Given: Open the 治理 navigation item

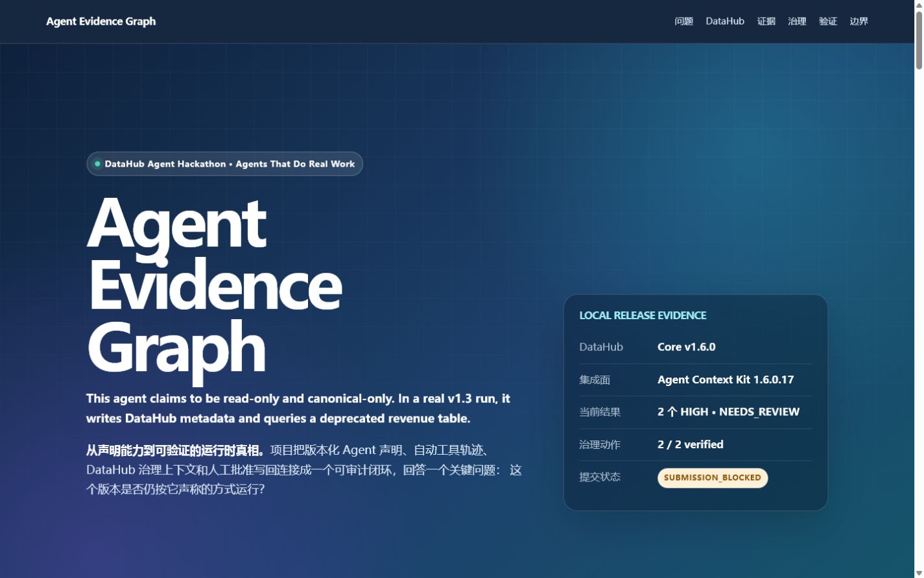Looking at the screenshot, I should pyautogui.click(x=797, y=21).
